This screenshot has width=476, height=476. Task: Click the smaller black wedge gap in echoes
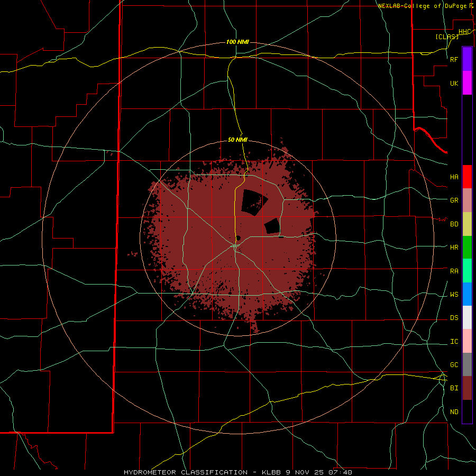[272, 226]
